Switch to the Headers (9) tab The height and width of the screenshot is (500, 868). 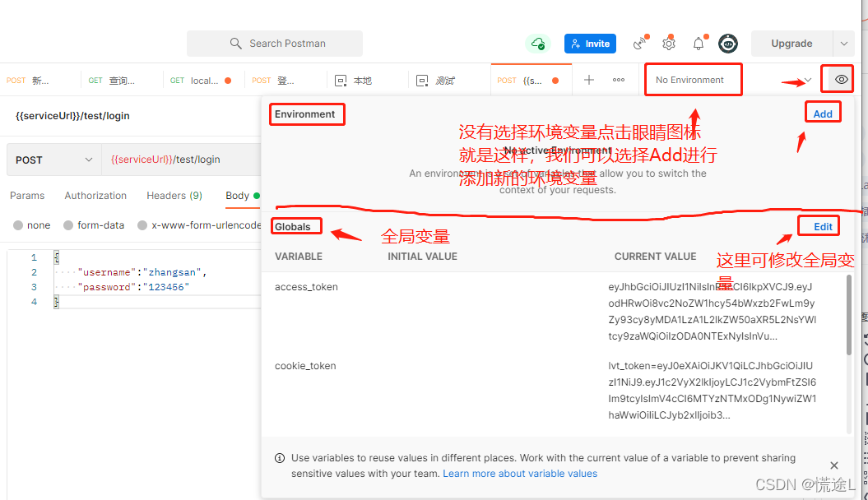click(174, 195)
